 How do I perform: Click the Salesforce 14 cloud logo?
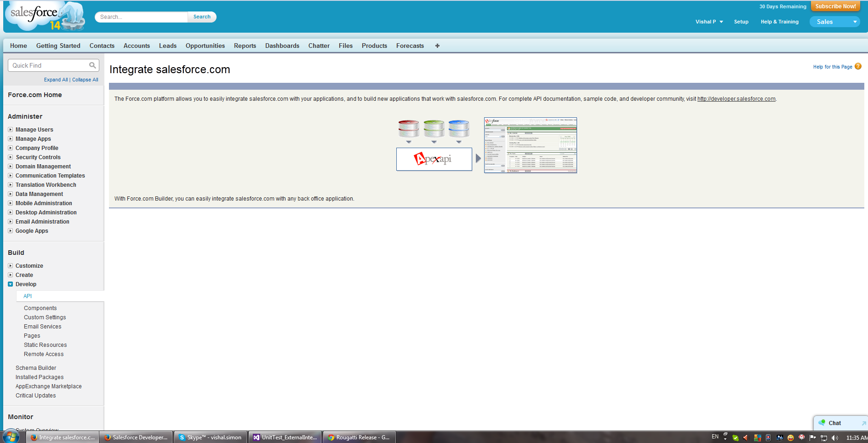45,17
